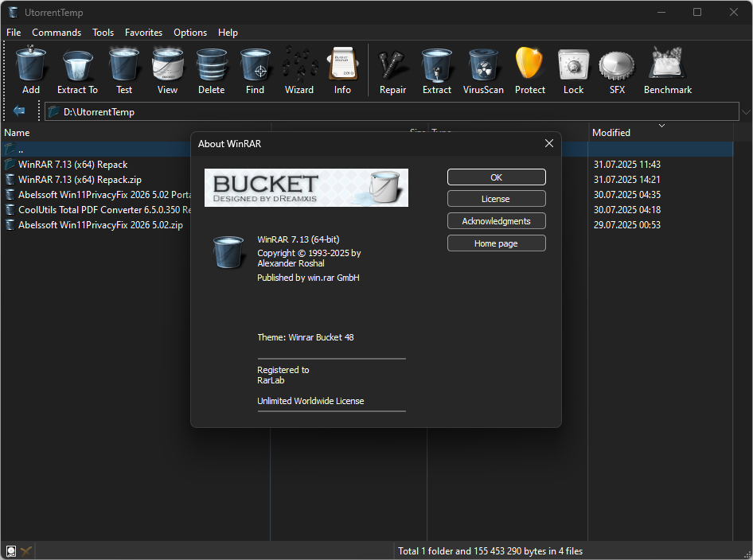753x560 pixels.
Task: Confirm the About dialog with OK
Action: click(x=497, y=177)
